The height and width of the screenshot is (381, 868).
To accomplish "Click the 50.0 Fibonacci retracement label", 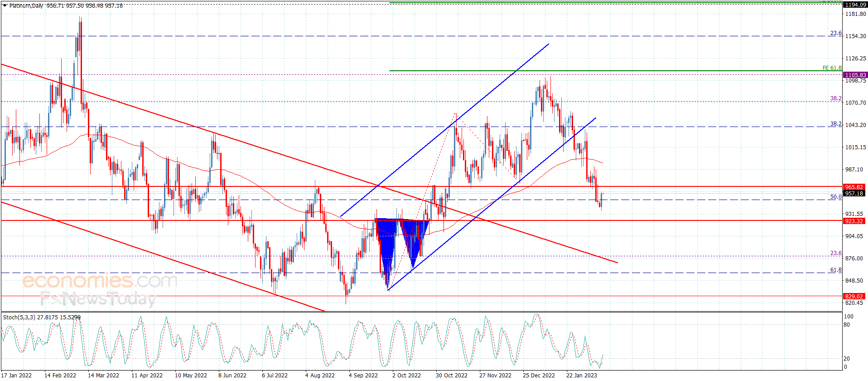I will [x=836, y=197].
